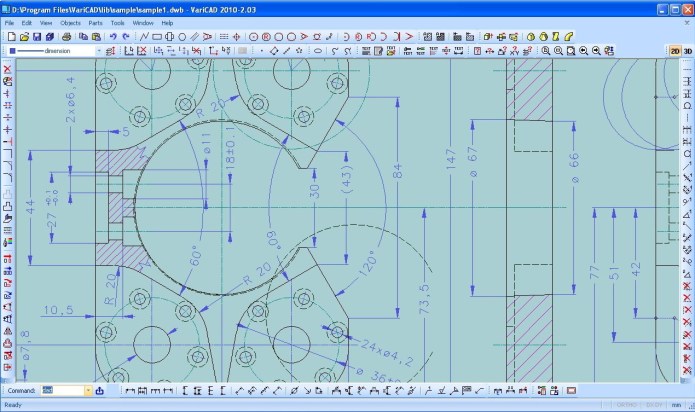Click the zoom in magnifier icon
The image size is (695, 412).
pyautogui.click(x=546, y=51)
